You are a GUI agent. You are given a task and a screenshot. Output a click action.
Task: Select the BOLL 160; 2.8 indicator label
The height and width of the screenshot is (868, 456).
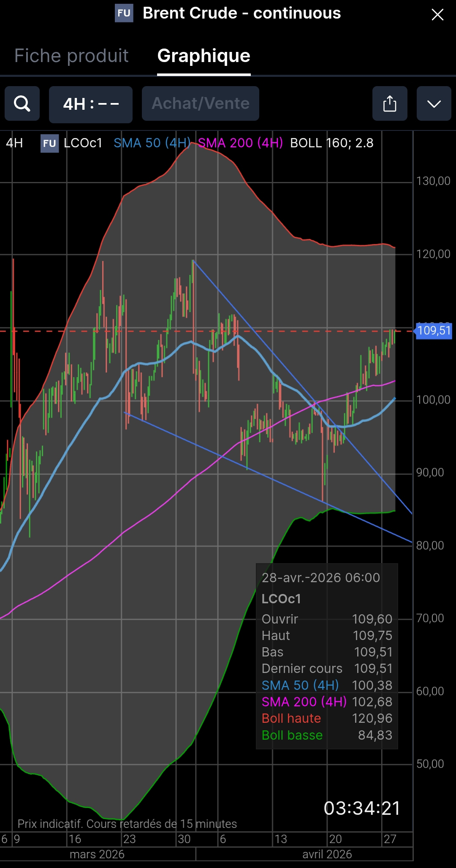click(x=332, y=143)
